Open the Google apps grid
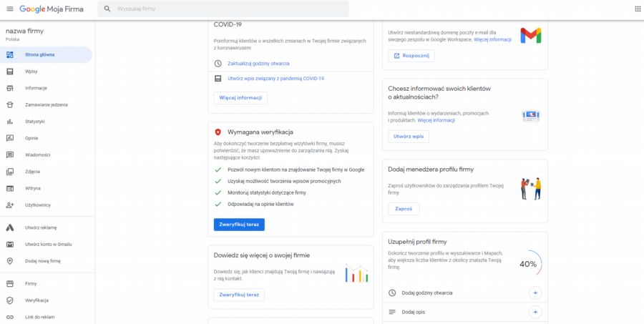Viewport: 644px width, 324px height. pos(637,9)
